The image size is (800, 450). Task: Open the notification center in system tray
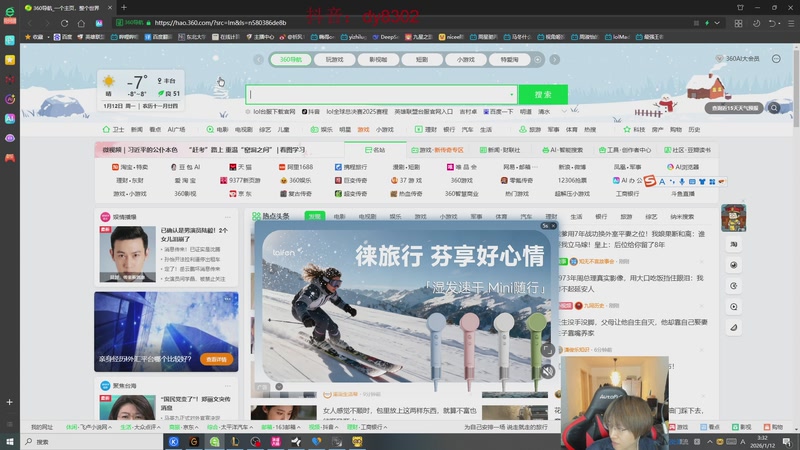click(x=787, y=441)
